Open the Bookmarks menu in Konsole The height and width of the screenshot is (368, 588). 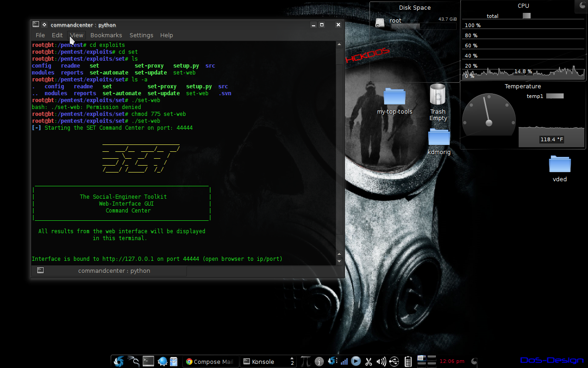tap(106, 35)
